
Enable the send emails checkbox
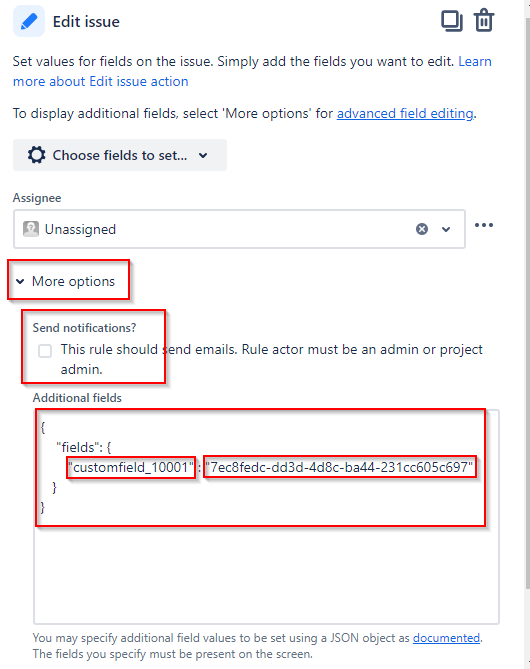45,351
